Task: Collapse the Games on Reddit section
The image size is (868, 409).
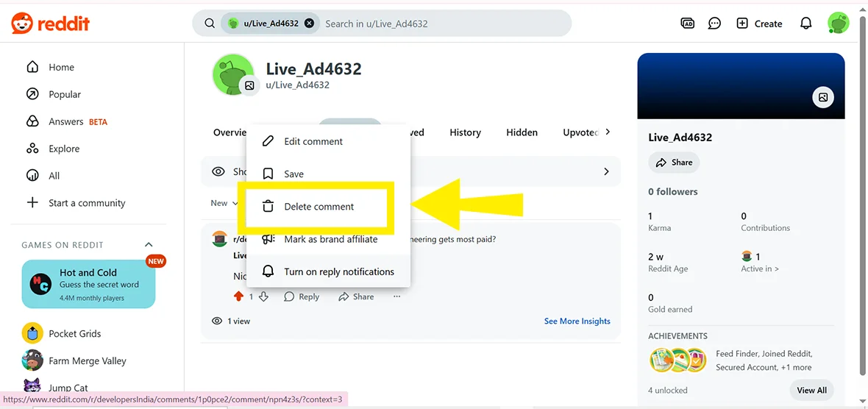Action: [149, 245]
